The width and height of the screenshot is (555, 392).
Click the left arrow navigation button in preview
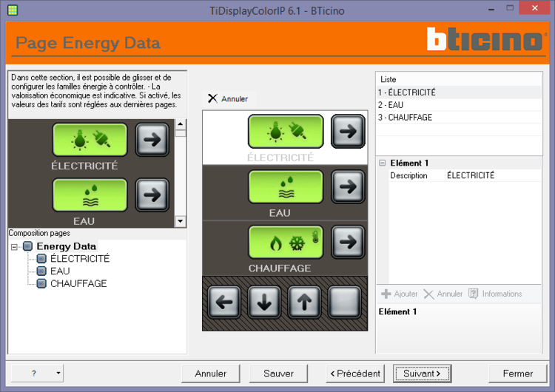[x=224, y=303]
